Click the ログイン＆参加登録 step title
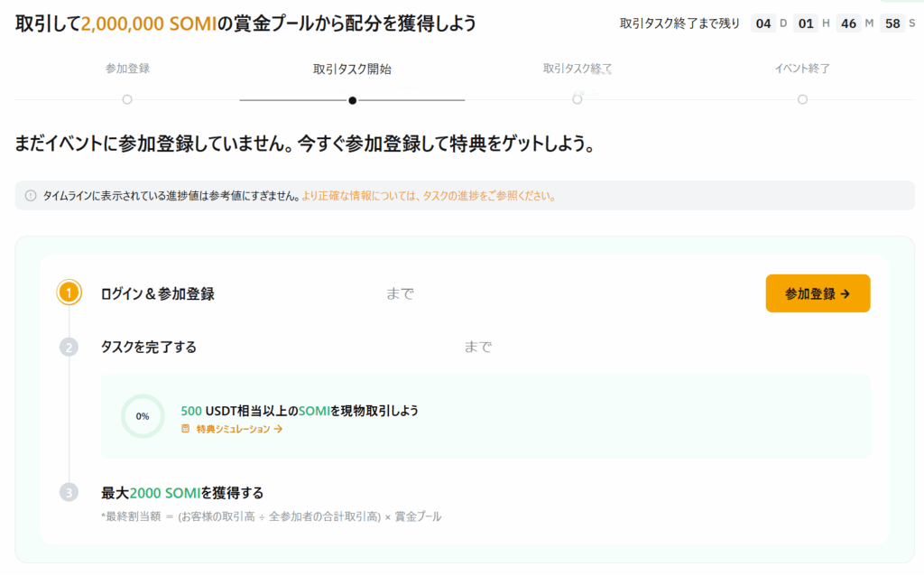The image size is (924, 576). pyautogui.click(x=158, y=293)
